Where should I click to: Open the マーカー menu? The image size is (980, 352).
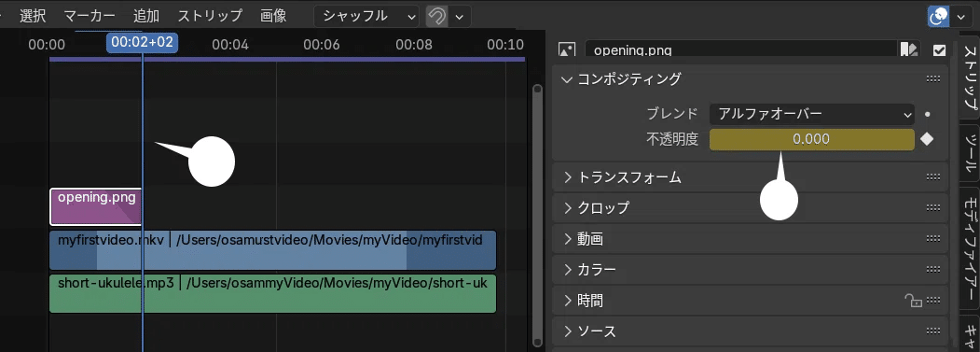point(90,16)
